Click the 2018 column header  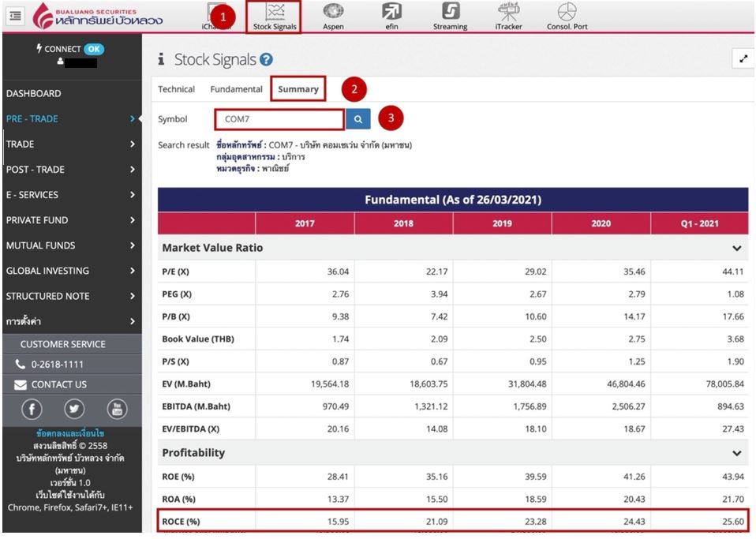403,223
